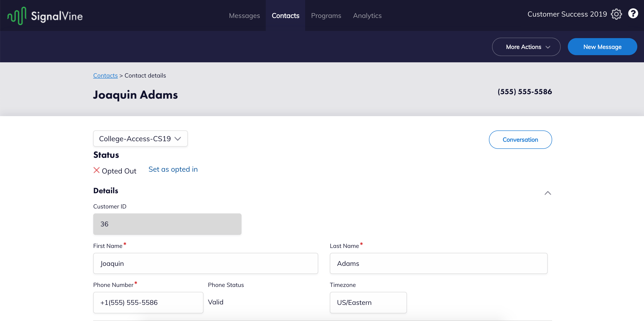Click the Timezone field US/Eastern
This screenshot has height=321, width=644.
[368, 302]
